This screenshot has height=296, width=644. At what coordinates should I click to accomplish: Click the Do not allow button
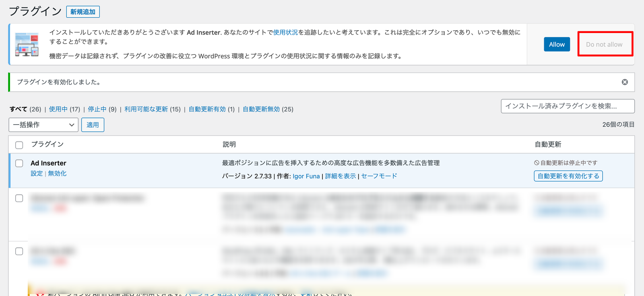(x=604, y=44)
